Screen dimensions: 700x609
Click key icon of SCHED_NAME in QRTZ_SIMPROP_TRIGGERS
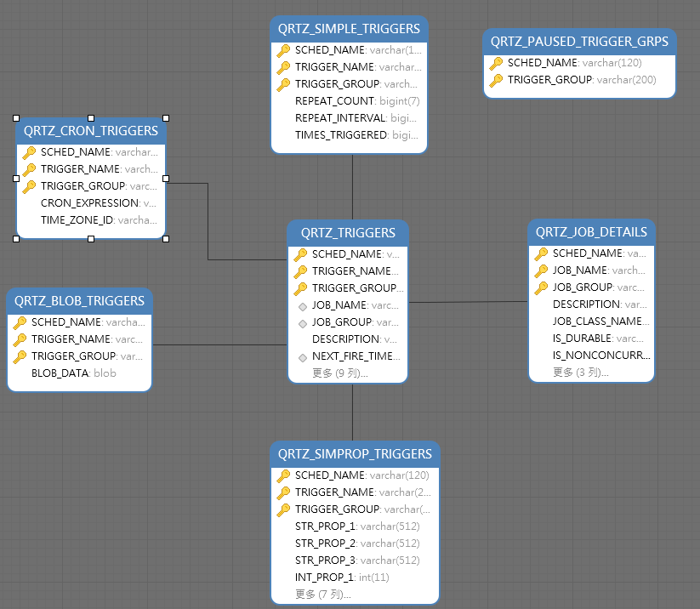coord(283,475)
